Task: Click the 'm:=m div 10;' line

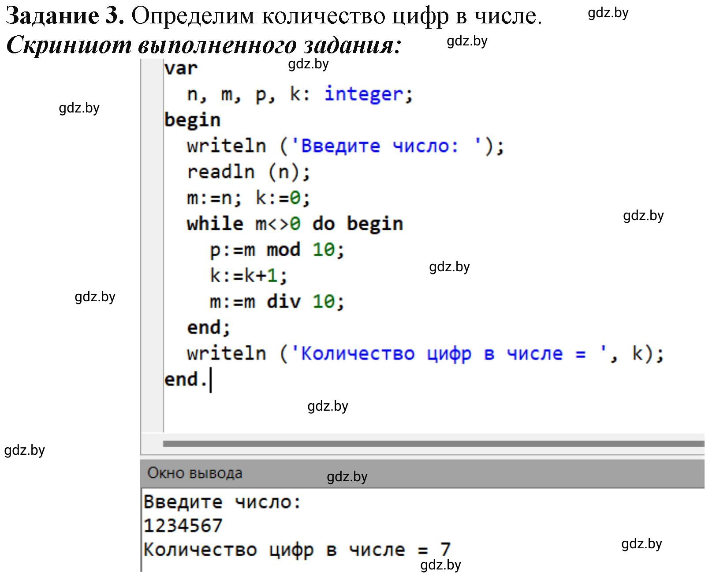Action: pyautogui.click(x=277, y=302)
